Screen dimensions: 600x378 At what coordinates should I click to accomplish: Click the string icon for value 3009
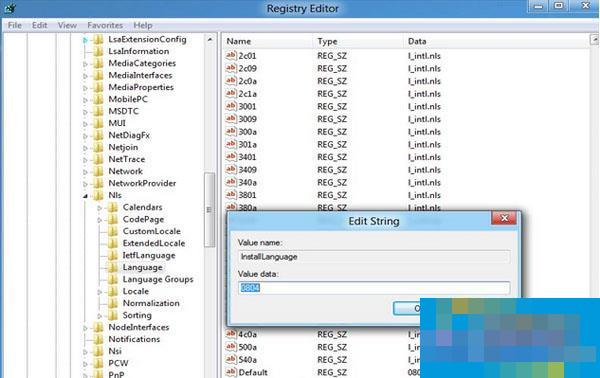(231, 119)
